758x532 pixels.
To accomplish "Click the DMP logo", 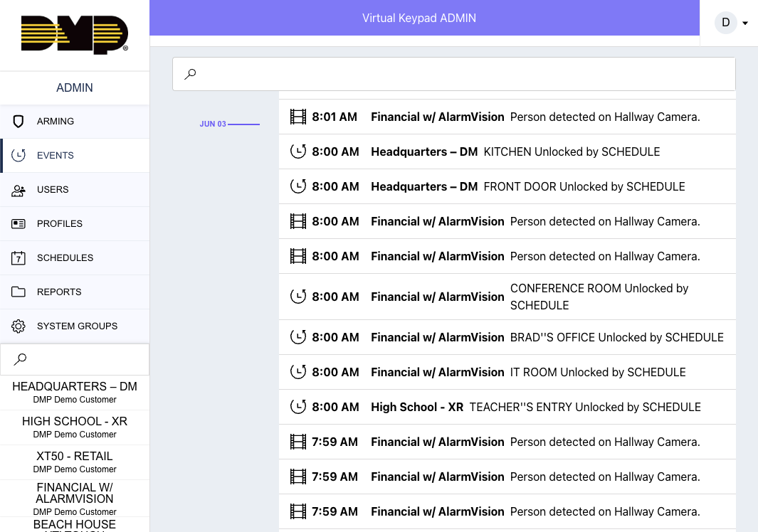I will point(75,34).
